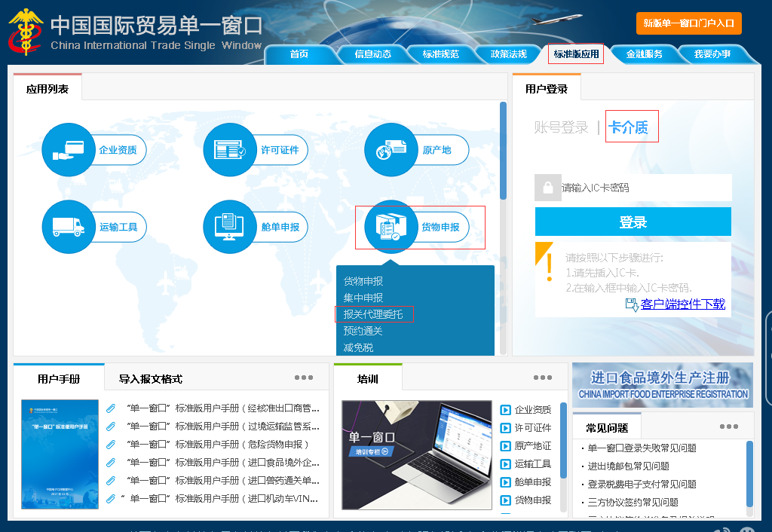Switch to 卡介质 login mode

pyautogui.click(x=628, y=127)
